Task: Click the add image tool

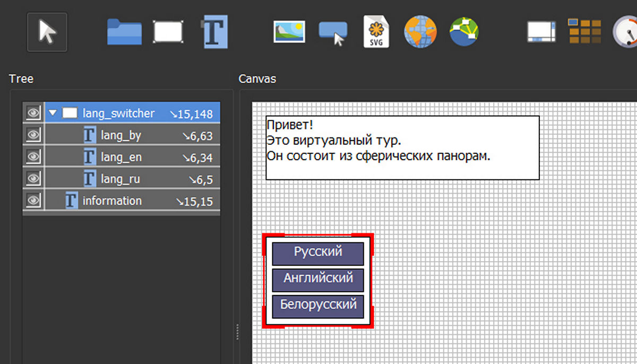Action: pyautogui.click(x=289, y=32)
